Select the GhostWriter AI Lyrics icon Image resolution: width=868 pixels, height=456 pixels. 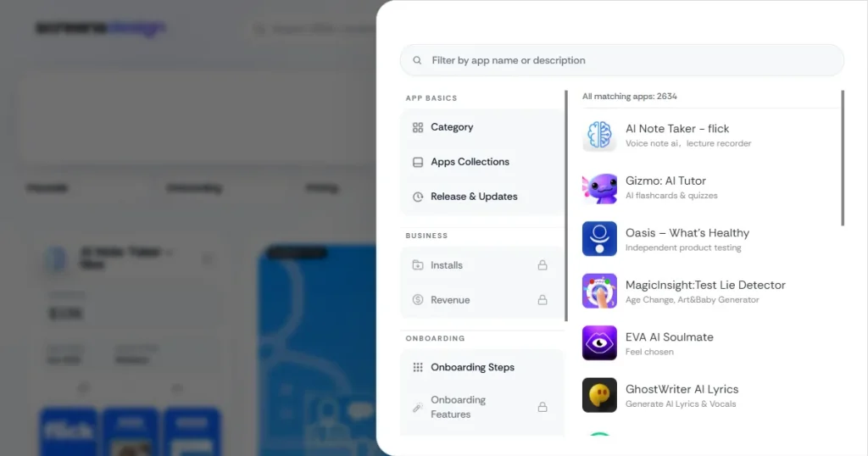pos(599,395)
